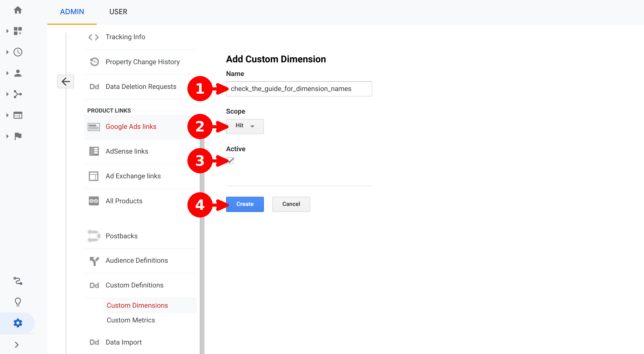Screen dimensions: 644x354
Task: Open the Attribution path icon
Action: [x=18, y=281]
